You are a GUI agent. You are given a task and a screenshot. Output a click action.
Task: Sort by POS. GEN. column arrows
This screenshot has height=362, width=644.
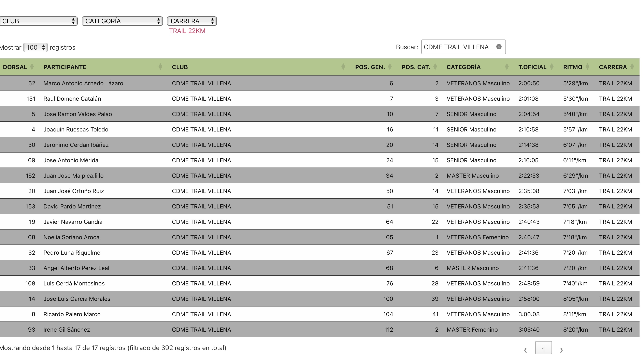pyautogui.click(x=390, y=67)
